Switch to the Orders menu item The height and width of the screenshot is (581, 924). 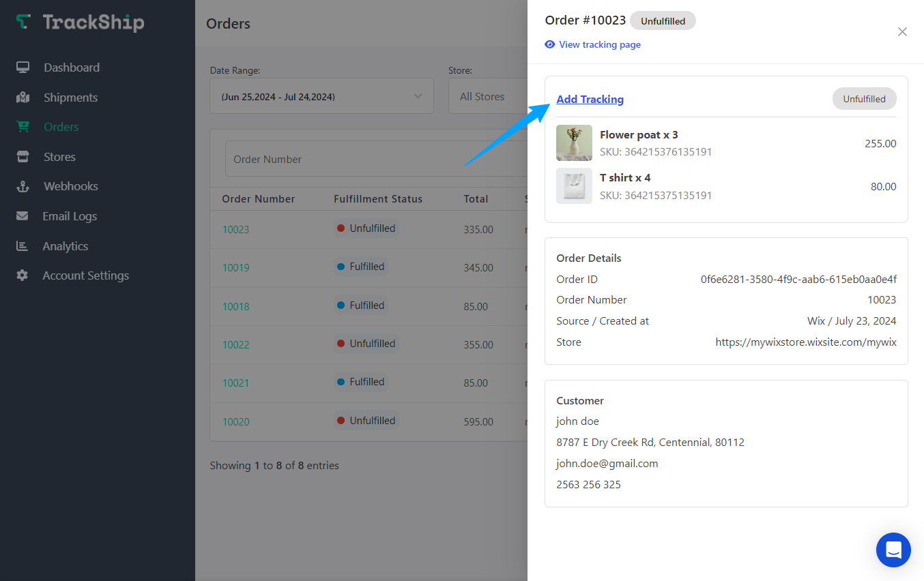pyautogui.click(x=61, y=126)
